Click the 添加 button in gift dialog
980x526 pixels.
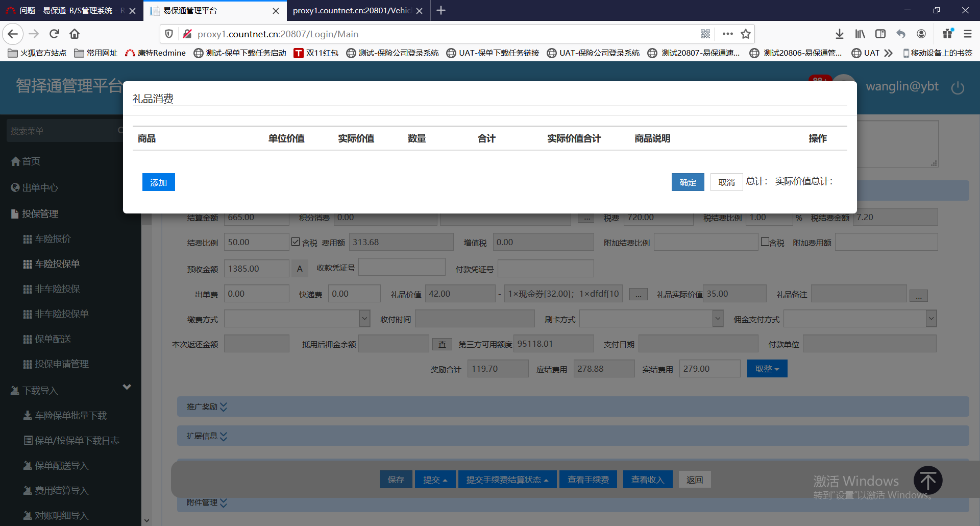click(x=158, y=182)
